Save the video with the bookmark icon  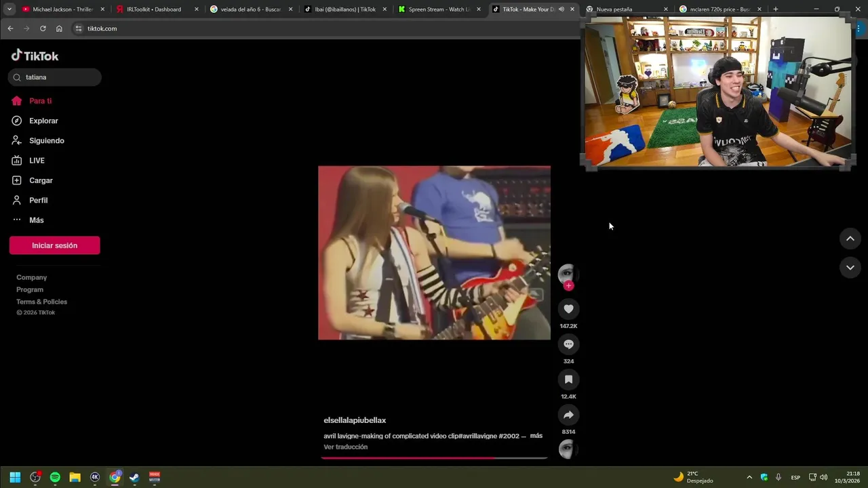568,380
